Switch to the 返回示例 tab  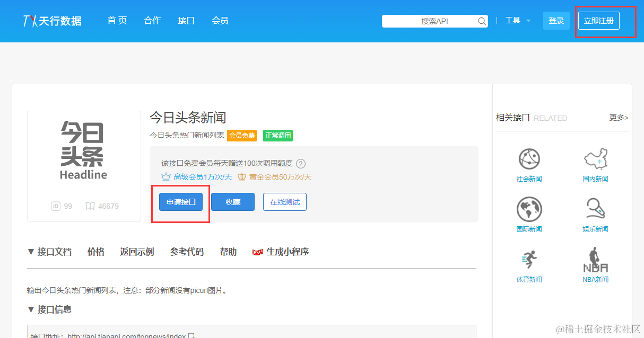pos(137,252)
